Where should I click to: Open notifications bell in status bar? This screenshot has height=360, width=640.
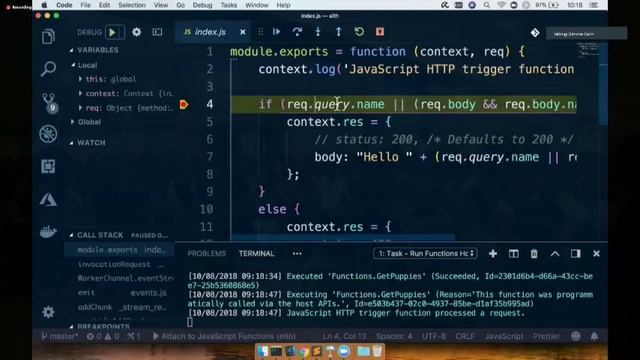[x=594, y=336]
